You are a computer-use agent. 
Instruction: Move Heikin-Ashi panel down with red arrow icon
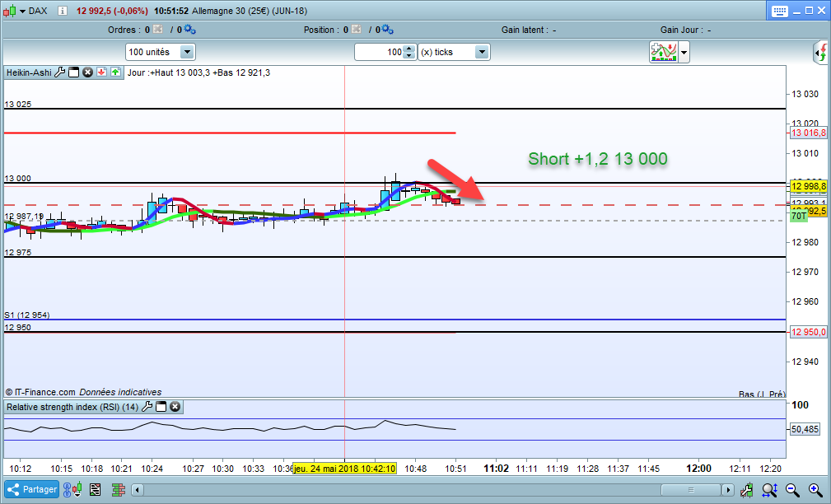(x=102, y=72)
